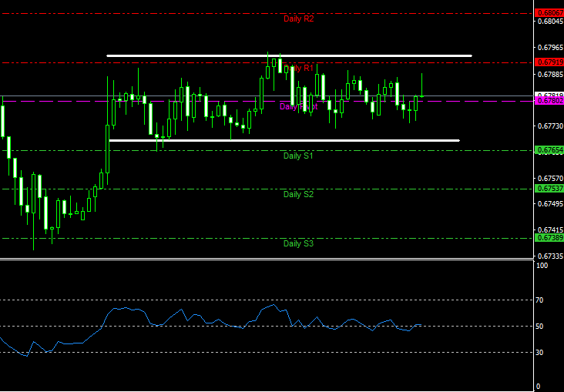564x392 pixels.
Task: Select the lower white horizontal trendline
Action: coord(284,141)
